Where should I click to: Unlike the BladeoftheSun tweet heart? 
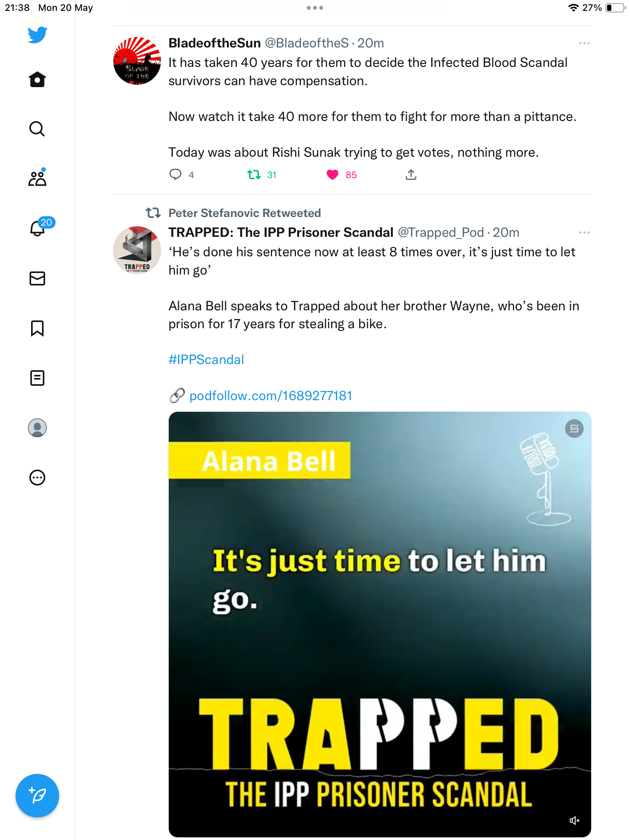(332, 175)
